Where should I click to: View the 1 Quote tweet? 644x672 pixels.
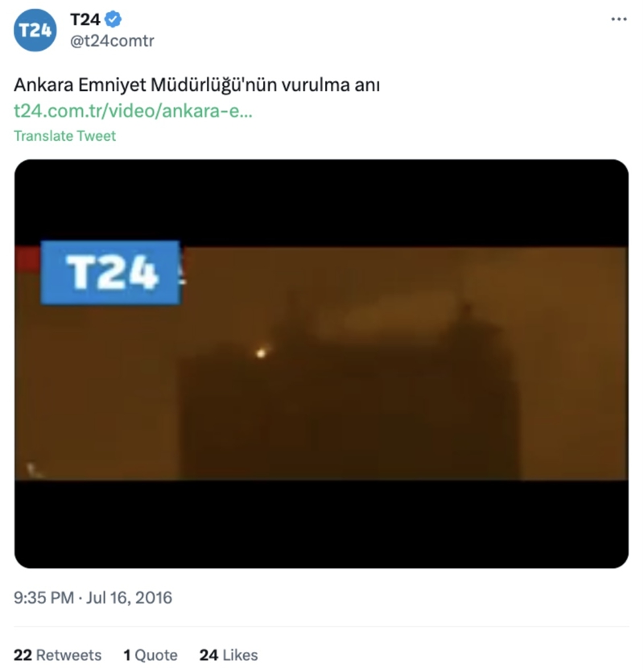click(151, 655)
